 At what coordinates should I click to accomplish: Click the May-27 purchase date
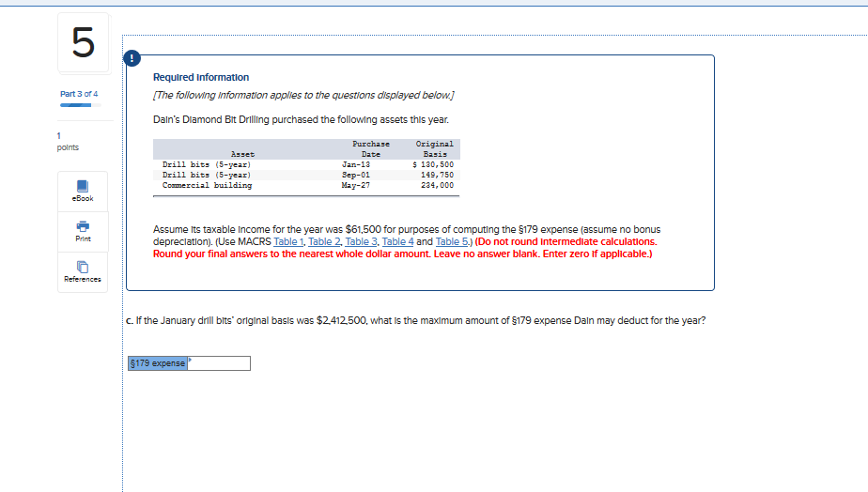[x=356, y=185]
